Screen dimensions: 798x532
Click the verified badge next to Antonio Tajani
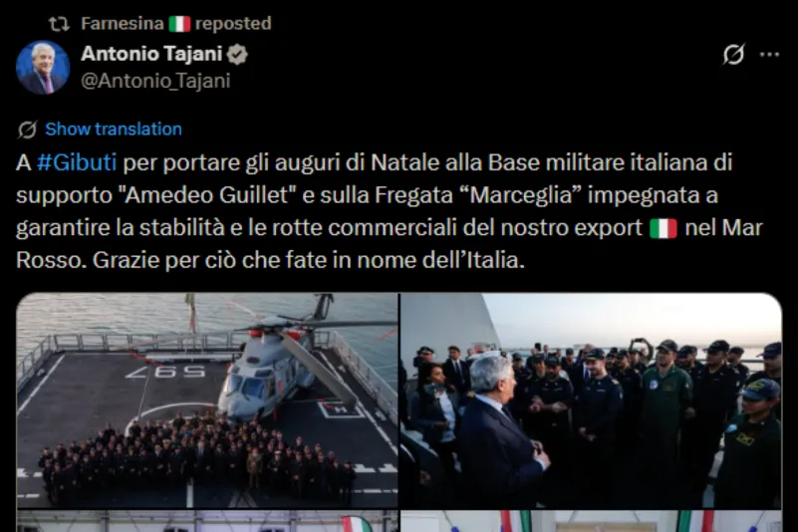pos(237,54)
